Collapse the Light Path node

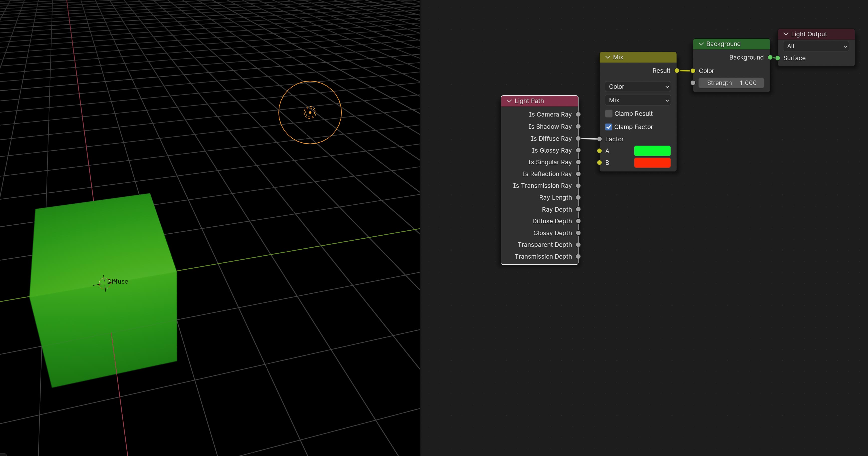point(509,101)
